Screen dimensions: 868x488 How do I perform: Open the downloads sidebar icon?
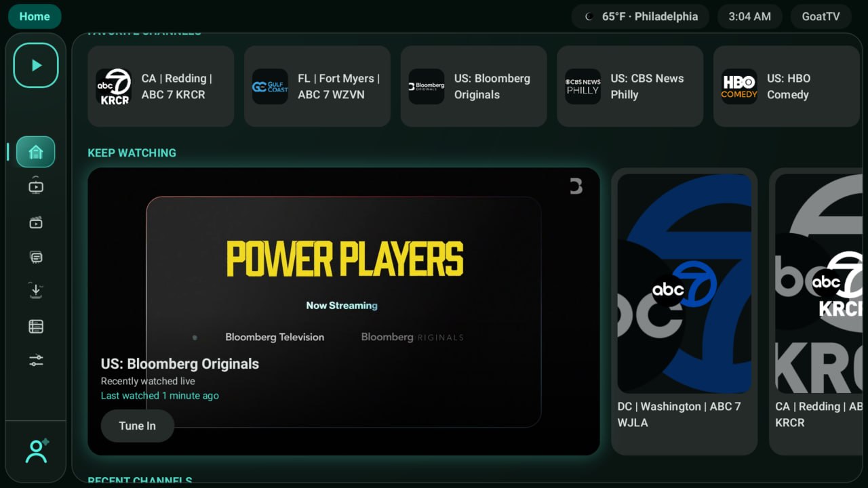point(36,291)
